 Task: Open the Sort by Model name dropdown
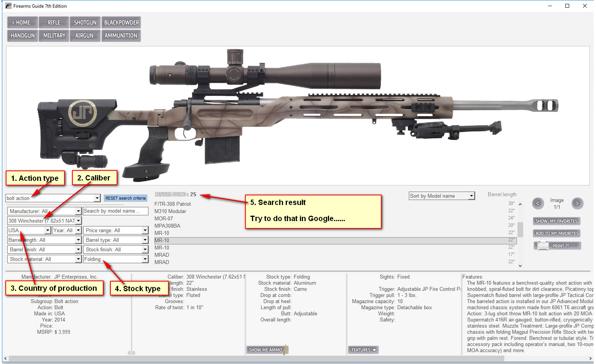click(x=471, y=196)
